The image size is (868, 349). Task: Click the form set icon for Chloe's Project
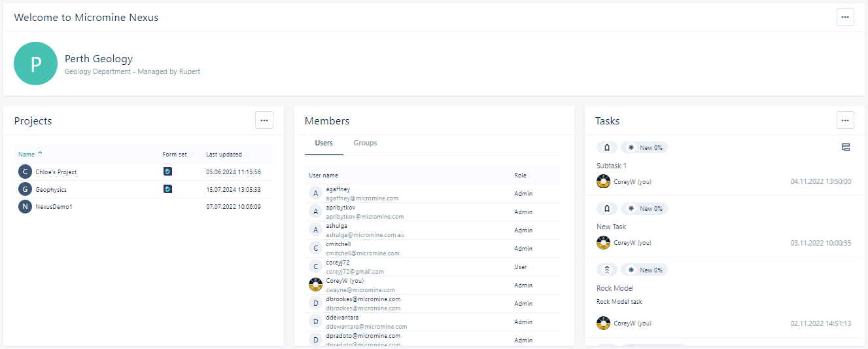tap(167, 172)
